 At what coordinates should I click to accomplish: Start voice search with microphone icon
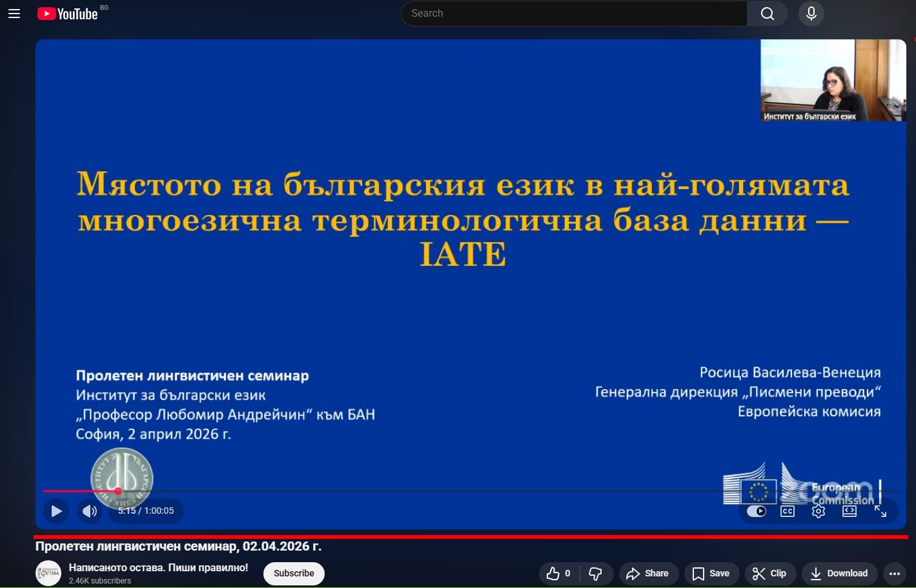pyautogui.click(x=811, y=14)
